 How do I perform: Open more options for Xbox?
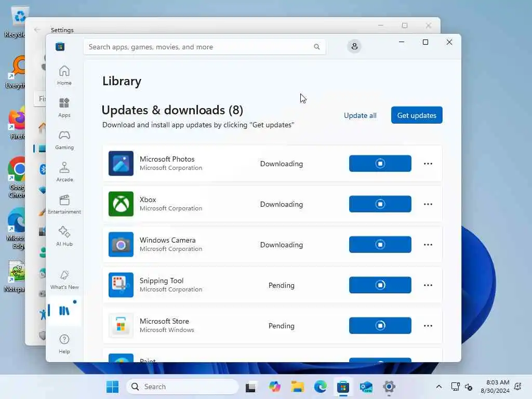coord(428,204)
